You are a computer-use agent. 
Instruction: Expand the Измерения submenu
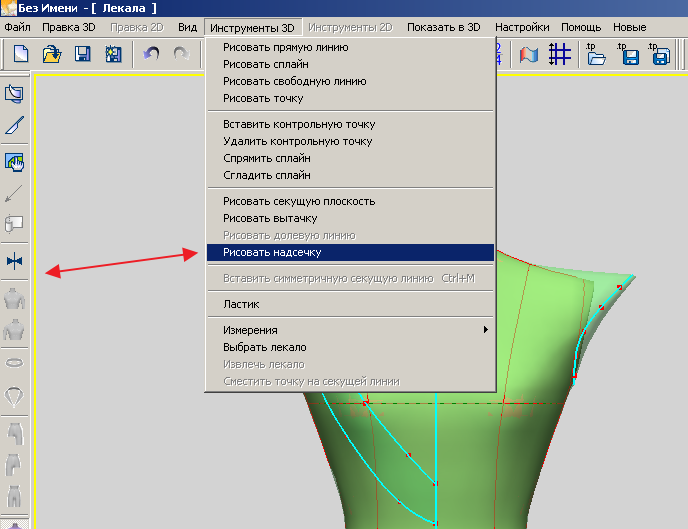(350, 330)
